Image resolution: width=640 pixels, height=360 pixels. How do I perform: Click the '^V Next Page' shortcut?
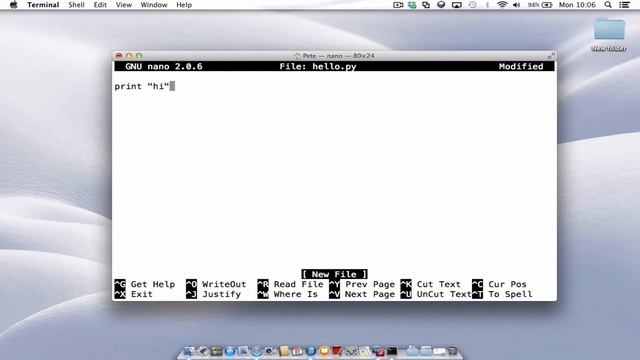[x=362, y=294]
